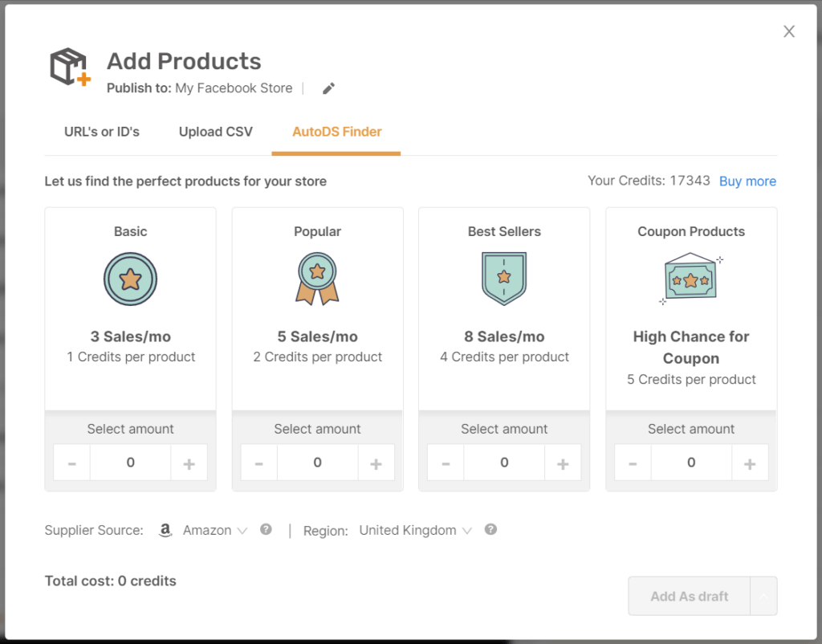Click the Add As draft button
Image resolution: width=822 pixels, height=644 pixels.
[x=689, y=596]
